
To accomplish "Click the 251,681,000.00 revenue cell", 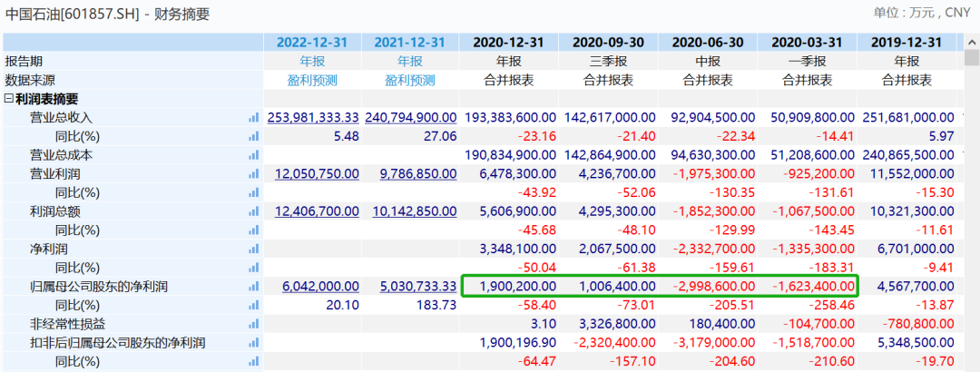I will (x=908, y=118).
